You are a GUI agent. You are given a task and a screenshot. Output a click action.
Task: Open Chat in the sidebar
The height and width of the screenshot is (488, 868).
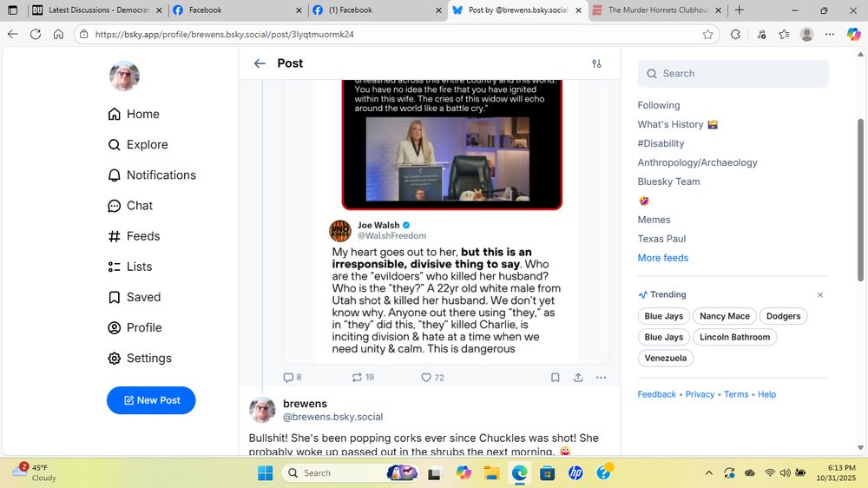tap(130, 206)
